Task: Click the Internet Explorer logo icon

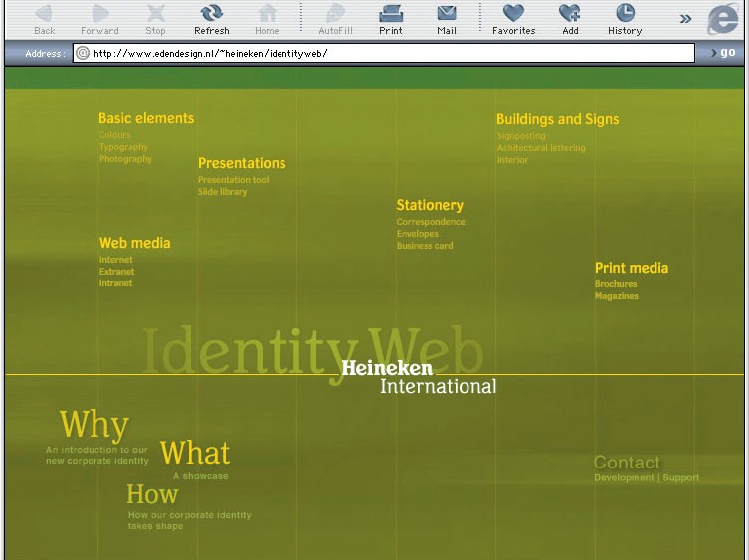Action: pos(723,19)
